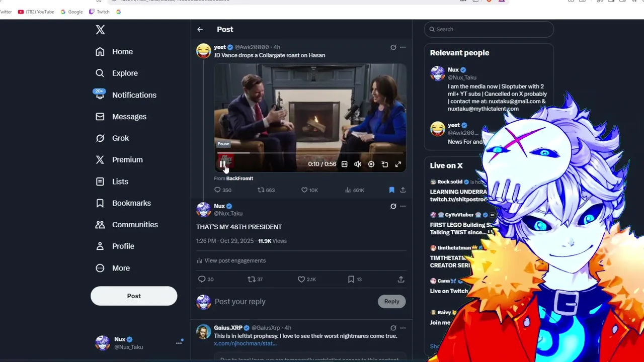
Task: Open the Google bookmark in browser bar
Action: point(71,12)
